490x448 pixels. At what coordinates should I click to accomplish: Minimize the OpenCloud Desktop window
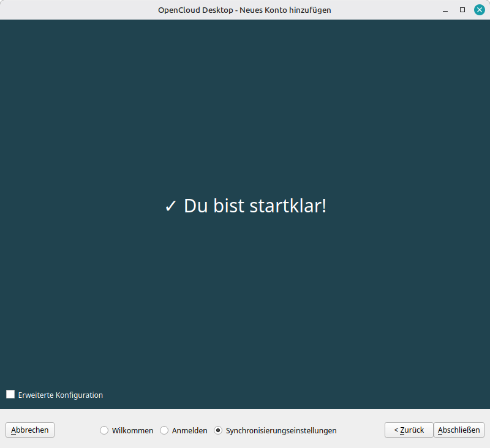445,10
